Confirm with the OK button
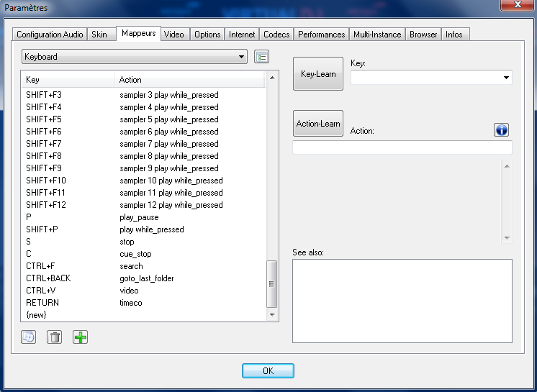 click(x=268, y=371)
